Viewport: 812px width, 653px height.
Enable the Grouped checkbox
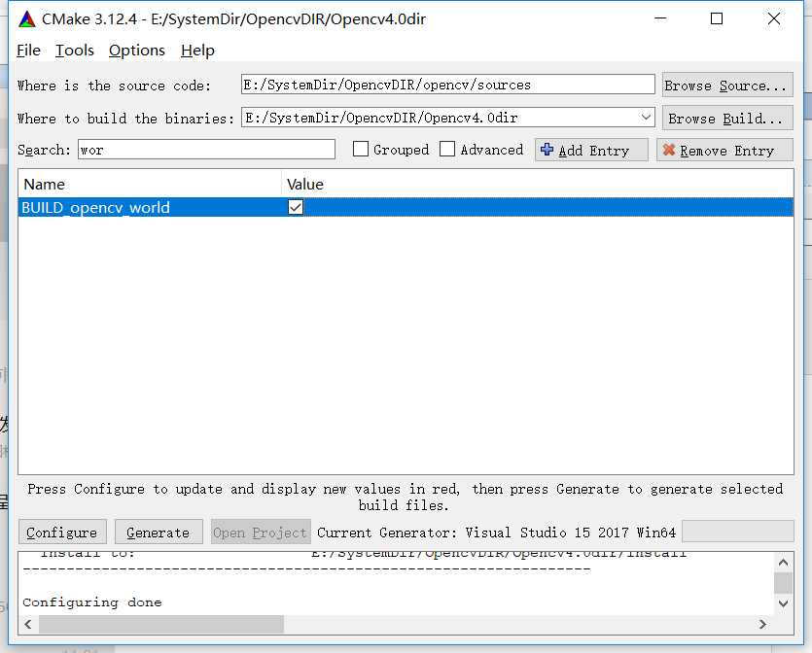coord(361,149)
